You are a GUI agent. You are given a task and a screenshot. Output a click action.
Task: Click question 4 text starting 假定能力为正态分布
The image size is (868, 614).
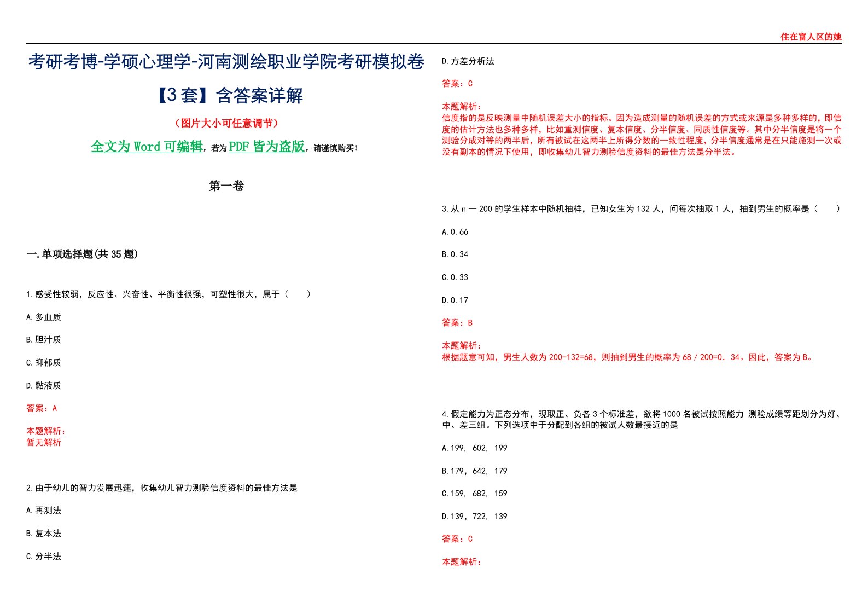coord(642,420)
